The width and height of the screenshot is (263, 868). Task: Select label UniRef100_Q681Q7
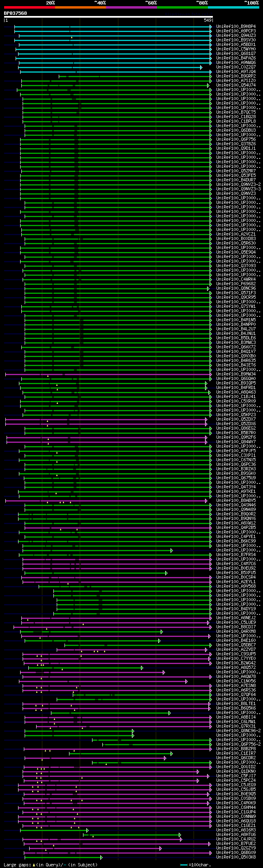(x=236, y=54)
